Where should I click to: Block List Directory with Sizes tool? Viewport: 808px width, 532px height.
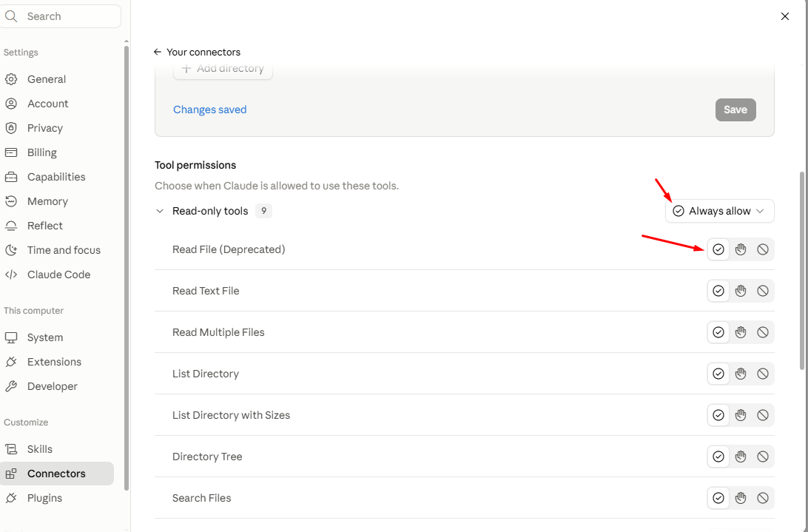[763, 415]
